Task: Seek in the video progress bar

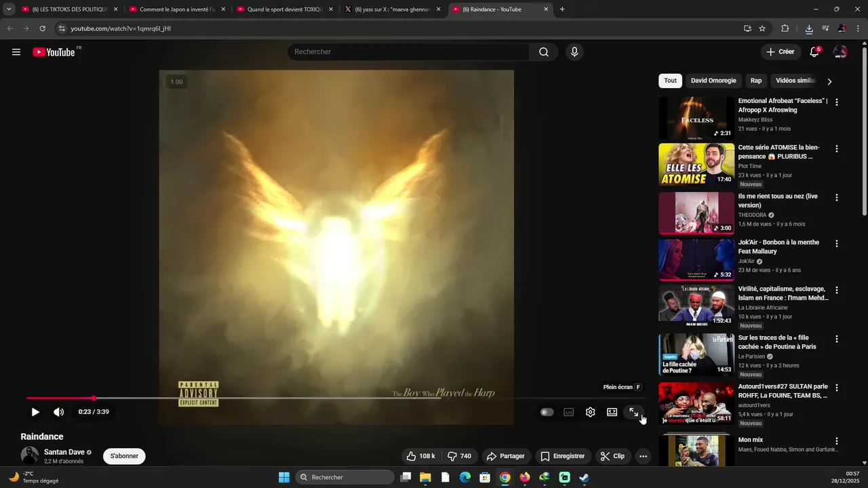Action: click(336, 398)
